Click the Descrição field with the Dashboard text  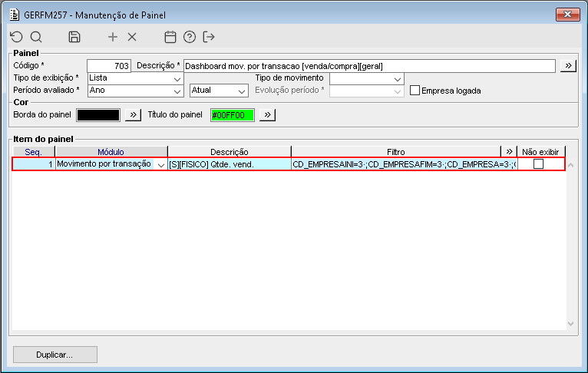click(369, 66)
